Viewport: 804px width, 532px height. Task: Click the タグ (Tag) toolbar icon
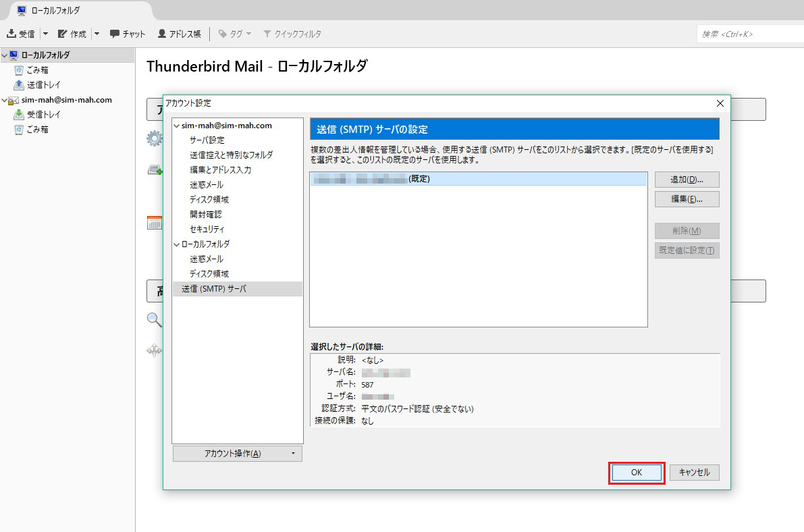pyautogui.click(x=223, y=34)
